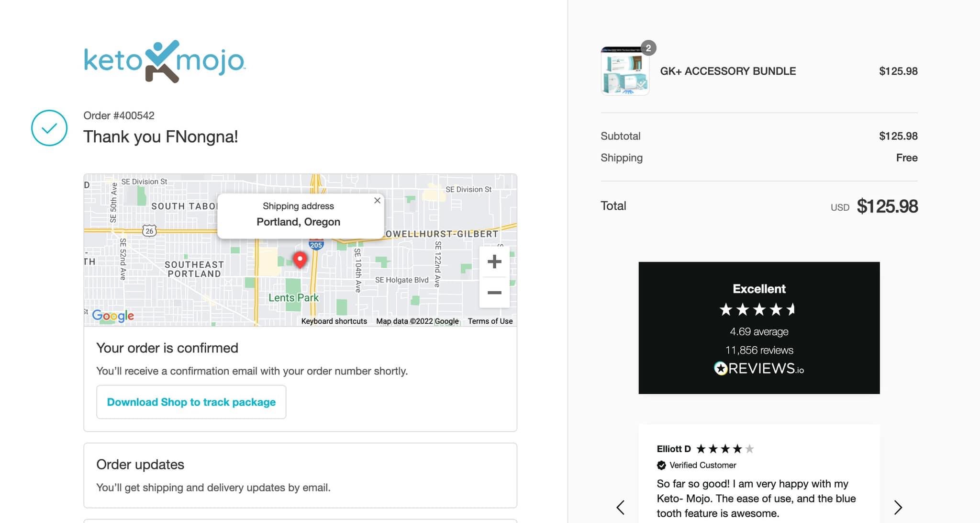980x523 pixels.
Task: Select the Route 26 shield on map
Action: tap(149, 231)
